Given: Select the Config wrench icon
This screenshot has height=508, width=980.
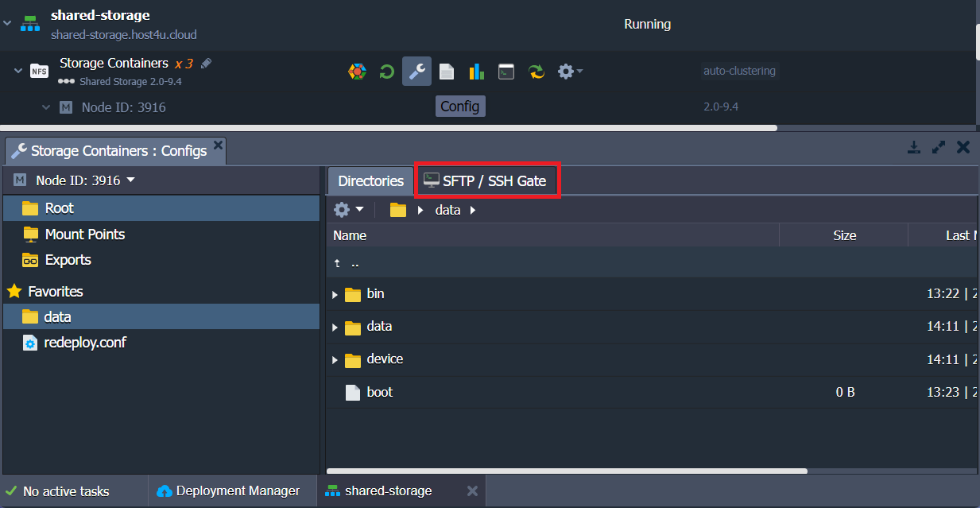Looking at the screenshot, I should click(x=416, y=72).
